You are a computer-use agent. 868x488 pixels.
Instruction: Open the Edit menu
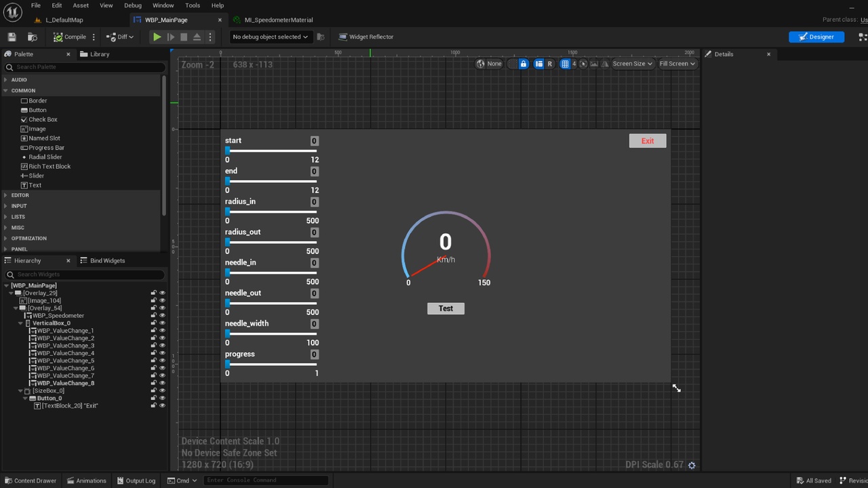click(x=57, y=5)
